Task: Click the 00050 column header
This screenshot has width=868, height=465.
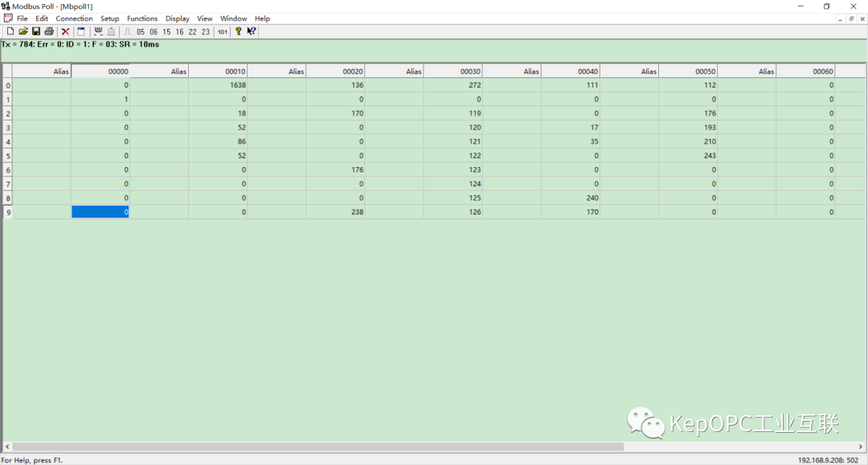Action: tap(688, 71)
